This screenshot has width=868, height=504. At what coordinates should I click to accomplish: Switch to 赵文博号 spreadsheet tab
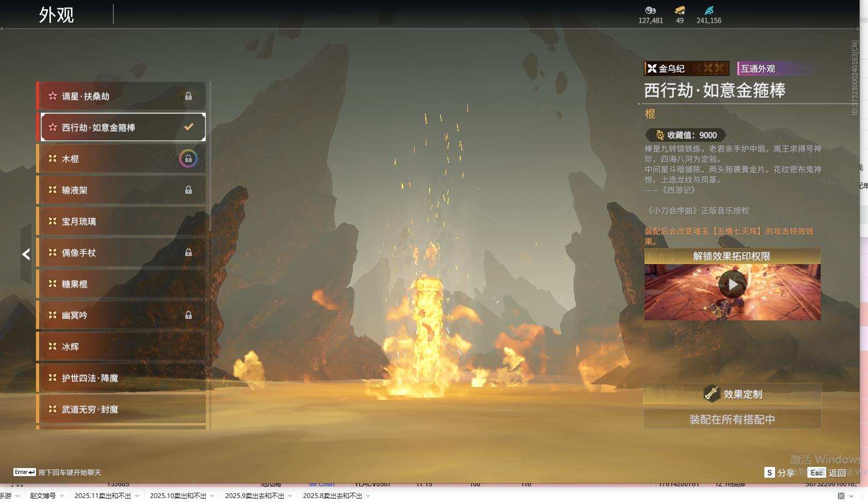(43, 495)
